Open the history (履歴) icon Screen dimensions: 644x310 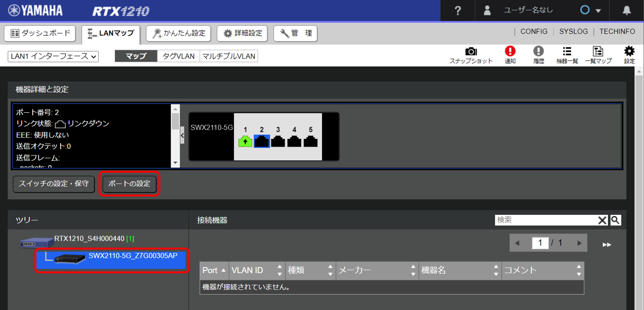tap(538, 51)
